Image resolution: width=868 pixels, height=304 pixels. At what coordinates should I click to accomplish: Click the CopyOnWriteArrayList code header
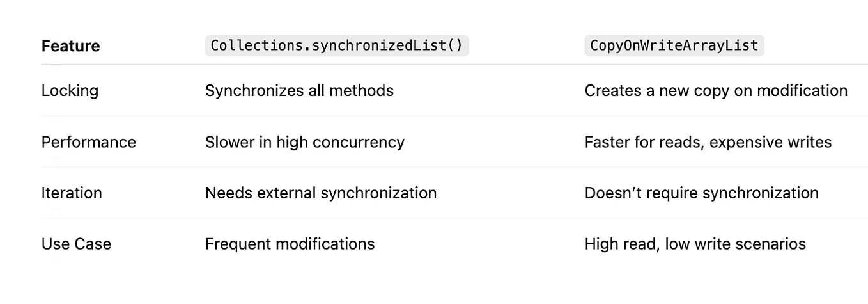674,46
